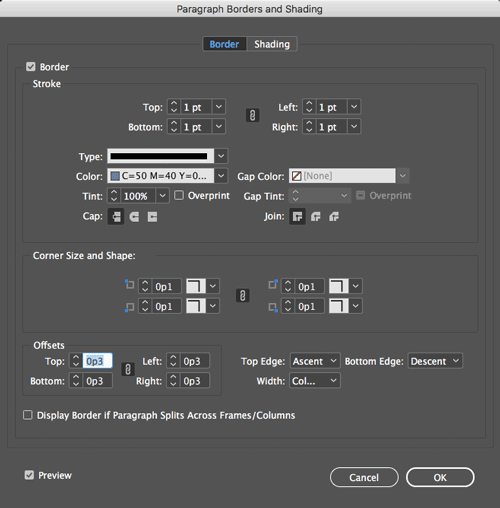Select the Miter join icon

tap(297, 217)
